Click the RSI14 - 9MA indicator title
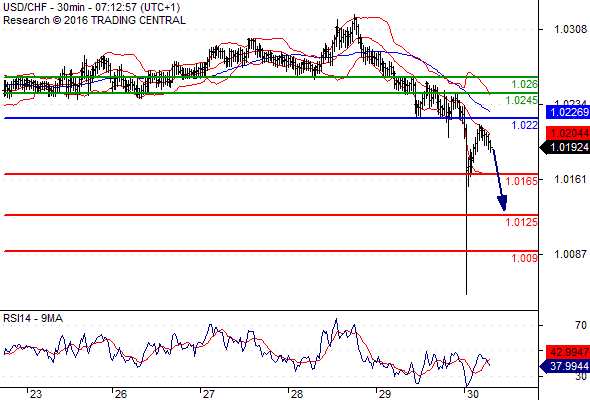The height and width of the screenshot is (400, 590). click(x=33, y=318)
